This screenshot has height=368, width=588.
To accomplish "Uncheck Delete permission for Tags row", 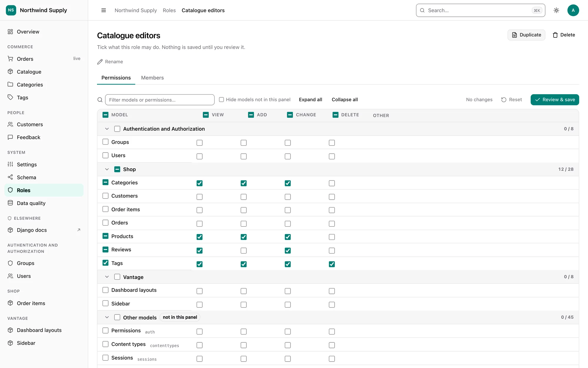I will [332, 264].
